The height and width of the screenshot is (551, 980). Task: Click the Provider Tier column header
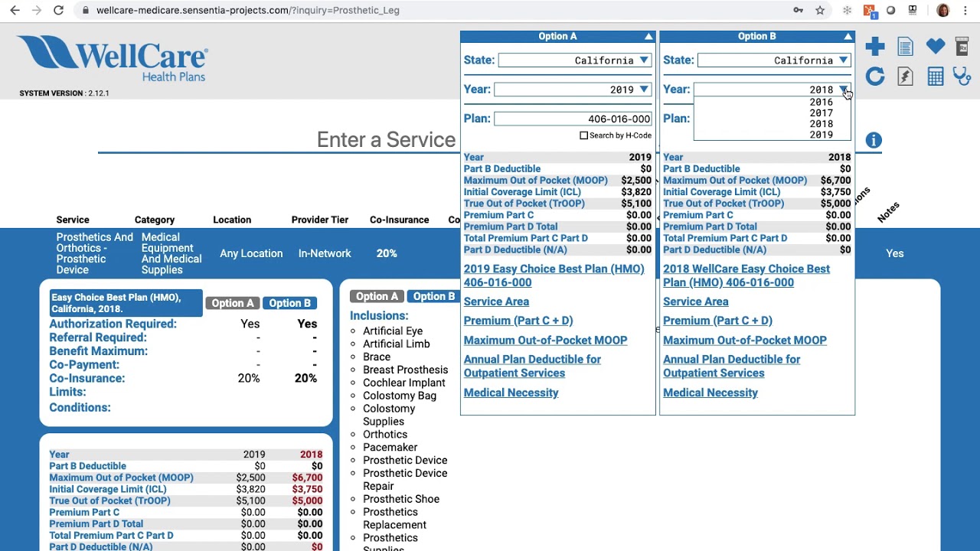pos(320,220)
